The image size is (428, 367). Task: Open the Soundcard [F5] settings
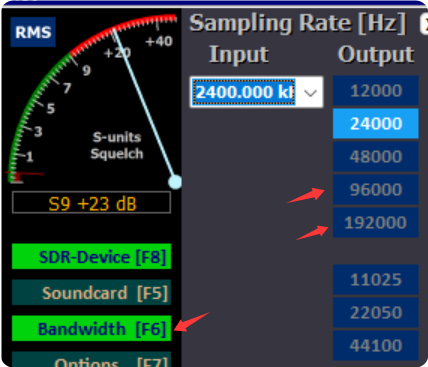point(91,293)
